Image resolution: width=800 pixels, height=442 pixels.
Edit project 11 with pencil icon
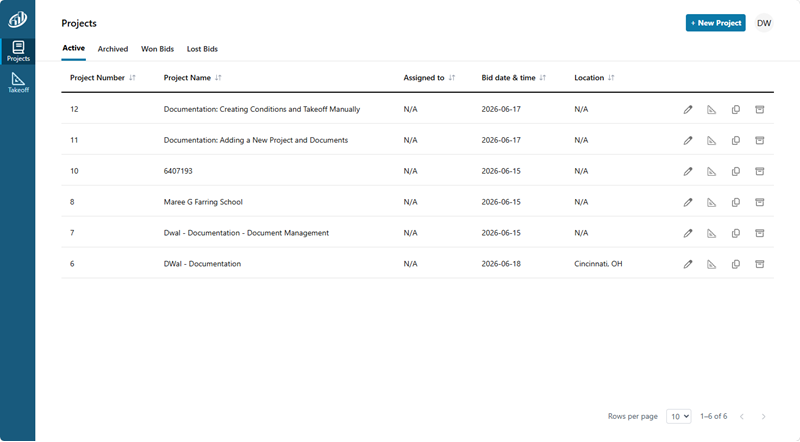click(688, 140)
